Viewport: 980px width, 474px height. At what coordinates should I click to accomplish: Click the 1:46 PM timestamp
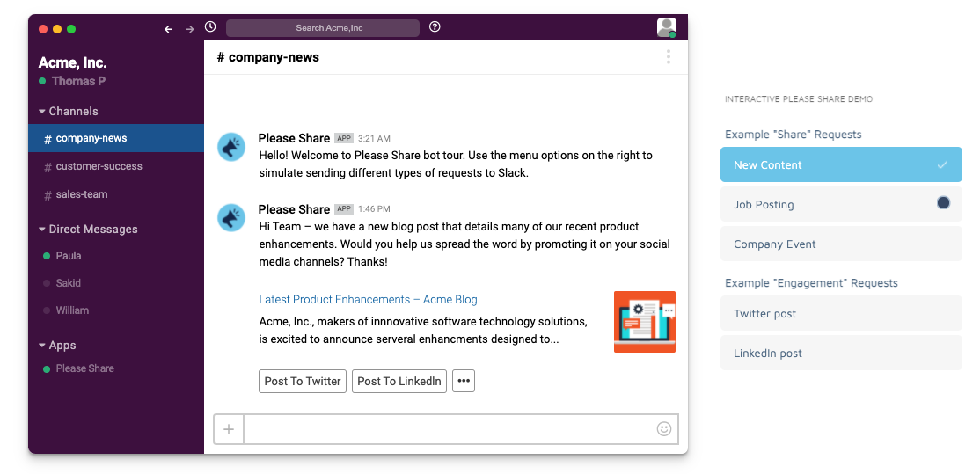[x=375, y=209]
